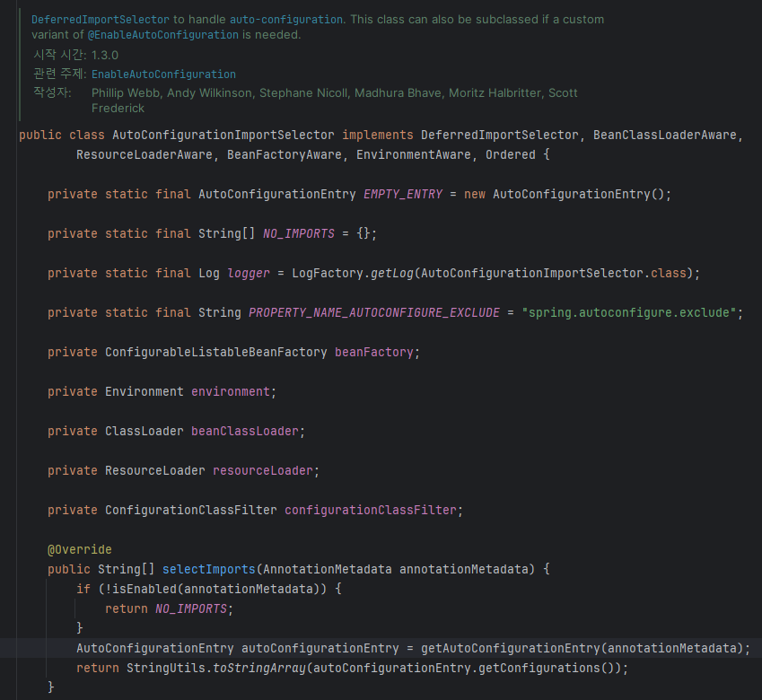Click the version value 1.3.0
The image size is (762, 700).
tap(104, 55)
